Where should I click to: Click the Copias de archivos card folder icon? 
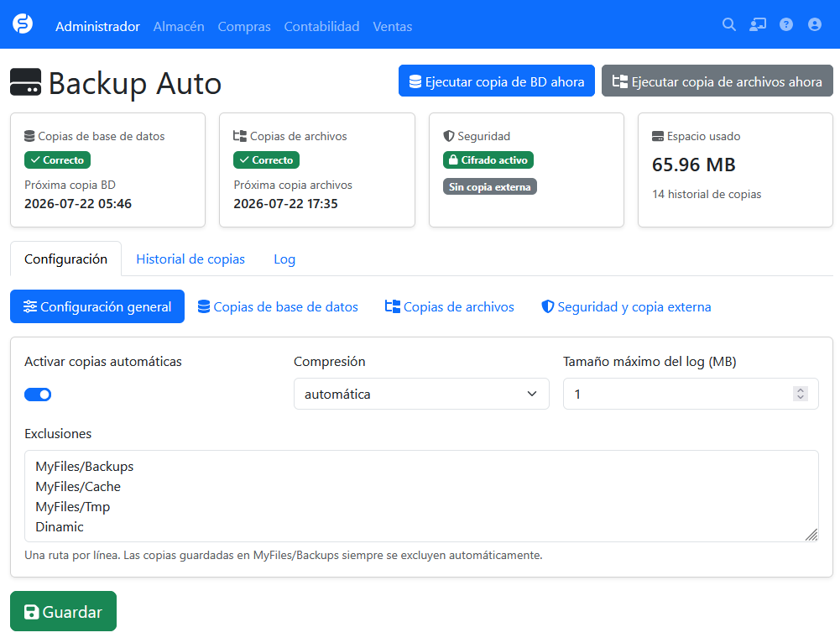240,136
